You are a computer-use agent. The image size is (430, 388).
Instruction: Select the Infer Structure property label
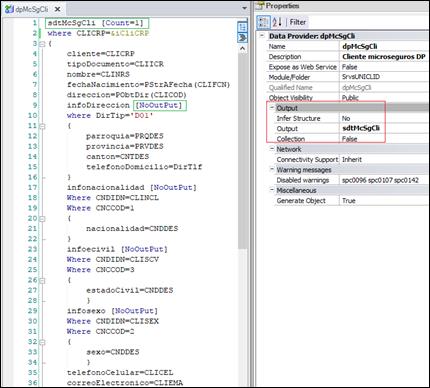click(298, 118)
